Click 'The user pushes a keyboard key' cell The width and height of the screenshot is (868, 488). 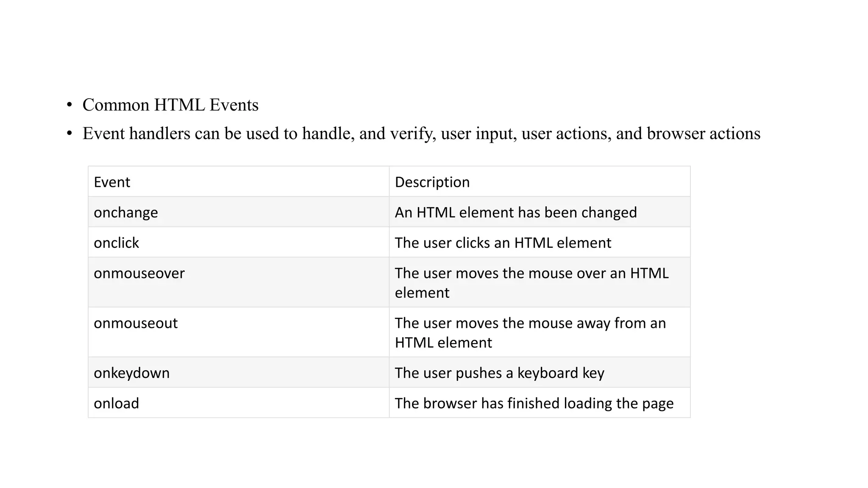coord(499,373)
